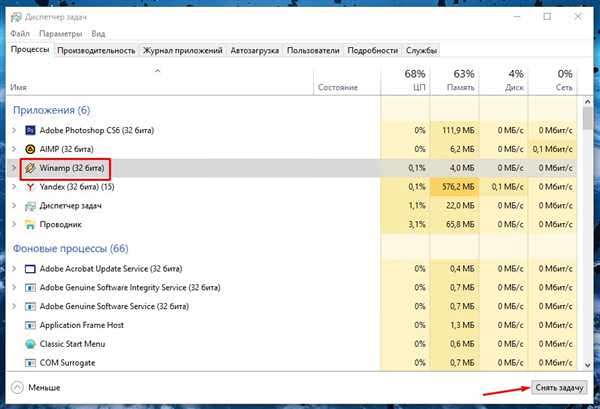Screen dimensions: 600x409
Task: Click the Приложения (6) group heading
Action: [x=51, y=110]
